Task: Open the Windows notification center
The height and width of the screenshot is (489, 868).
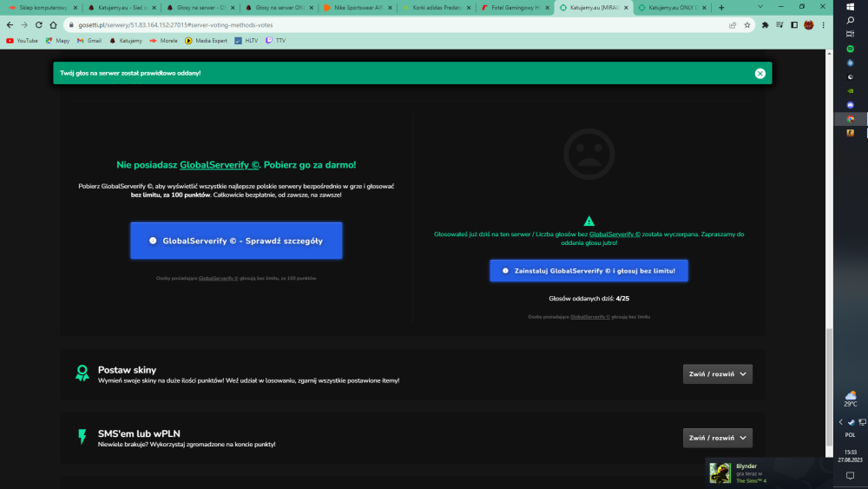Action: pyautogui.click(x=851, y=476)
